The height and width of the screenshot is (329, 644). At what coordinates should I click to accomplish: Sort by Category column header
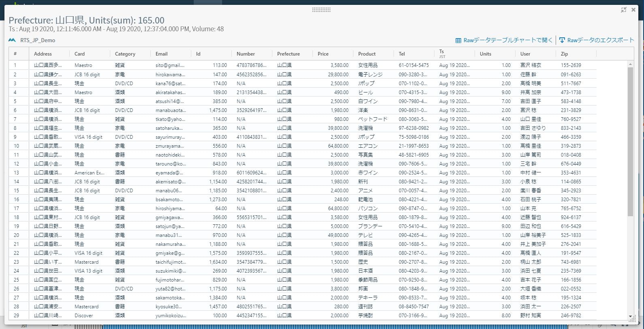(125, 54)
